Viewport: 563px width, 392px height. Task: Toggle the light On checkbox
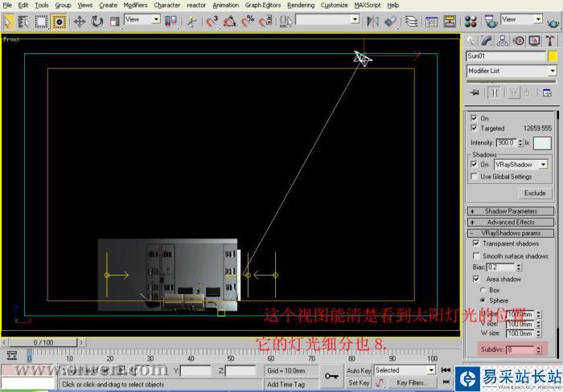pos(474,118)
